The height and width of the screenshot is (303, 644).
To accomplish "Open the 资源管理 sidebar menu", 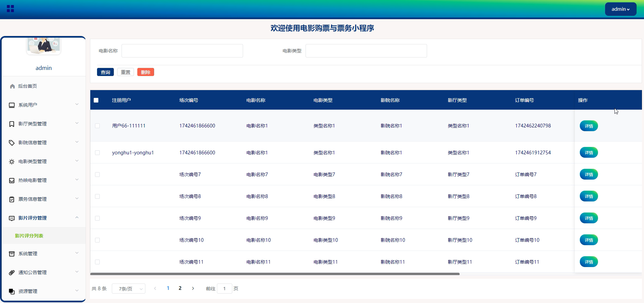I will 28,291.
